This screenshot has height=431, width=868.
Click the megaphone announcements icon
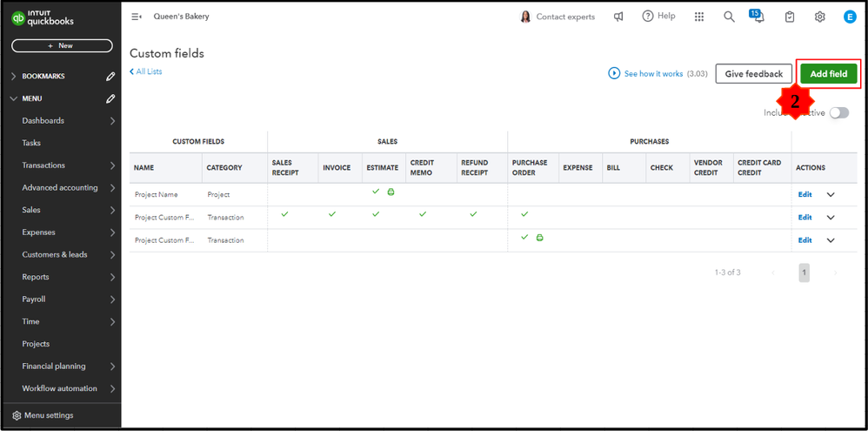click(x=618, y=17)
